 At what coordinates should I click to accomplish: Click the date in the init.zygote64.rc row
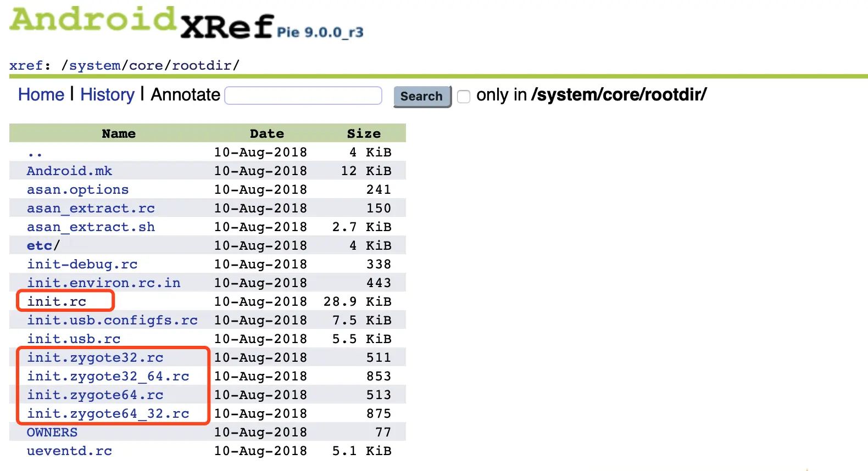pos(260,395)
